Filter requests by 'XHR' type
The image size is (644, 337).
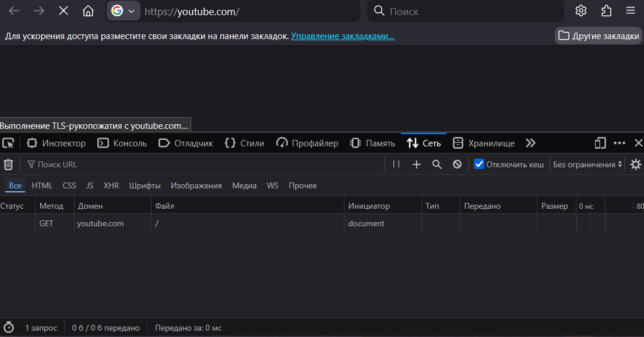tap(111, 185)
